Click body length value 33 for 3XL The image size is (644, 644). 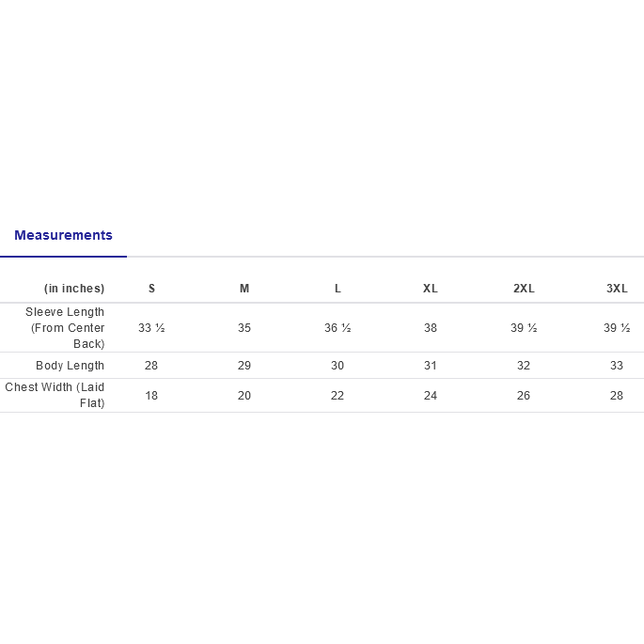[617, 366]
